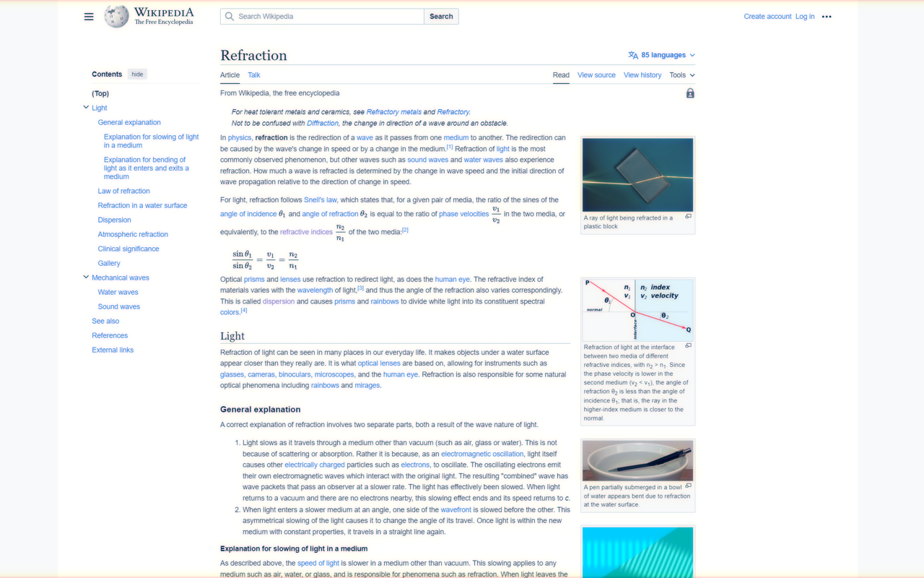Viewport: 924px width, 578px height.
Task: Open the main hamburger menu
Action: 89,16
